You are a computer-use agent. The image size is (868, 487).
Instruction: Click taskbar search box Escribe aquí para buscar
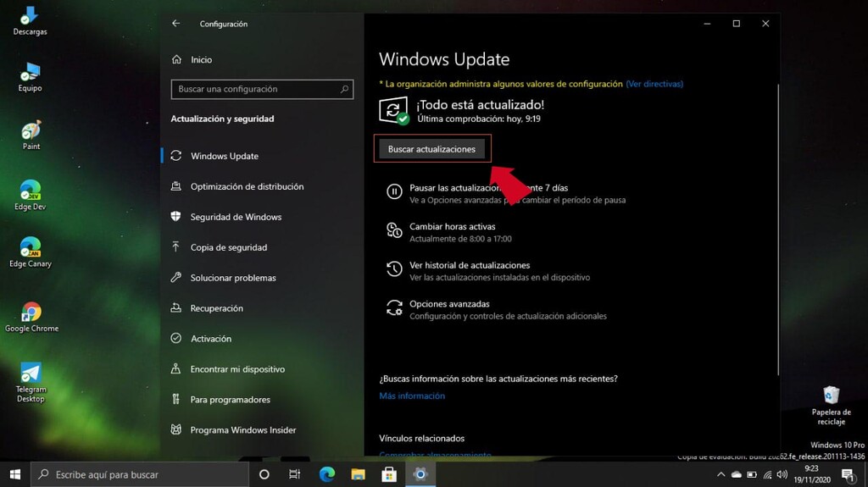140,474
